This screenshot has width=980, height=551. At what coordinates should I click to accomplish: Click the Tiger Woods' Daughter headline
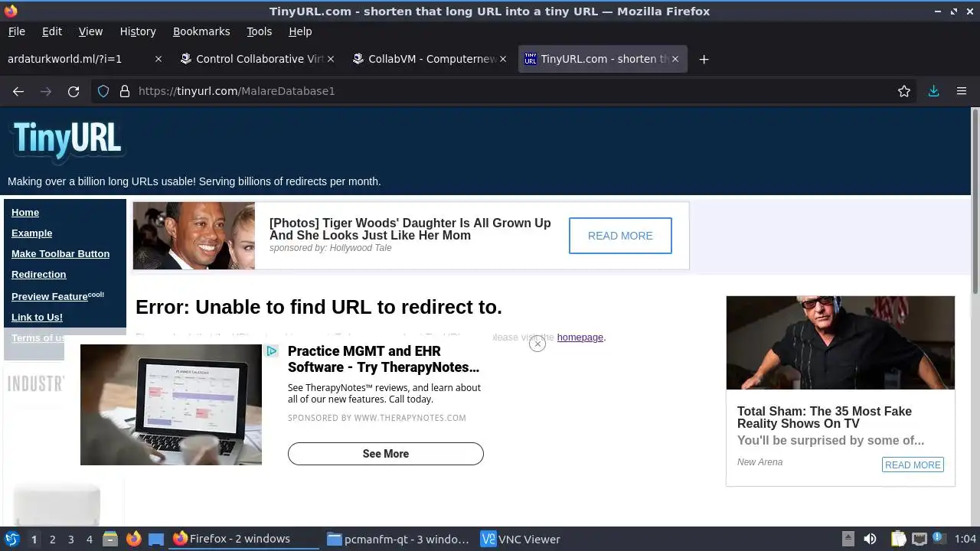(x=410, y=229)
